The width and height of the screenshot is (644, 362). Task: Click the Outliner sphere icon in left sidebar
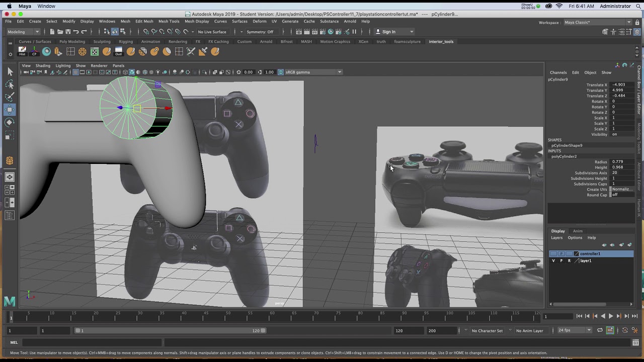(x=10, y=161)
